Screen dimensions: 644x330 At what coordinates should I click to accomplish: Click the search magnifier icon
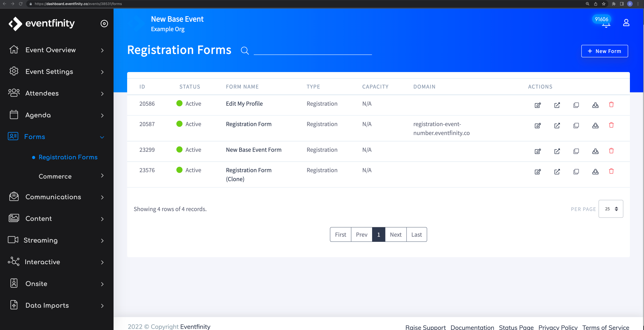(x=245, y=51)
